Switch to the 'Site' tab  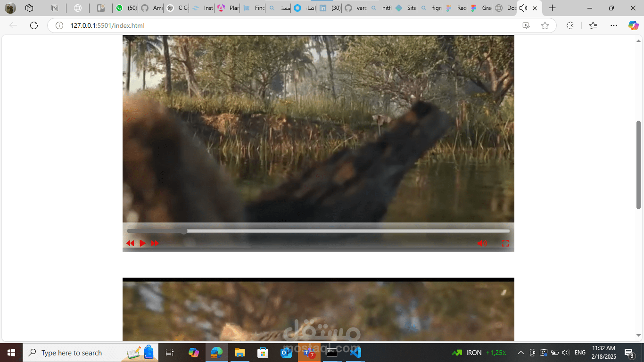pyautogui.click(x=406, y=8)
